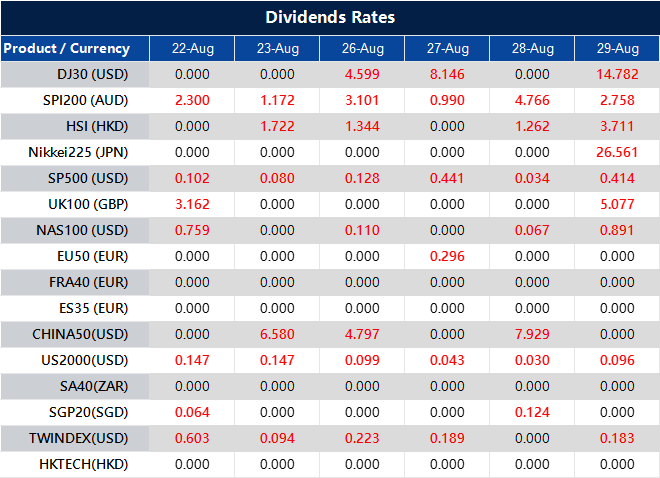
Task: Click the Dividends Rates title header
Action: pos(330,18)
